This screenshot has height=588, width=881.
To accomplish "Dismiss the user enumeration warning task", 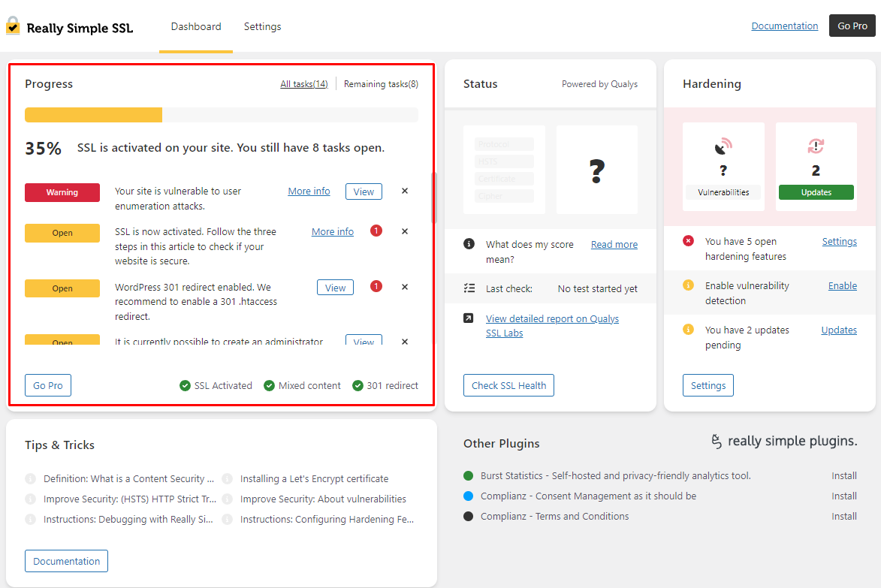I will [405, 191].
